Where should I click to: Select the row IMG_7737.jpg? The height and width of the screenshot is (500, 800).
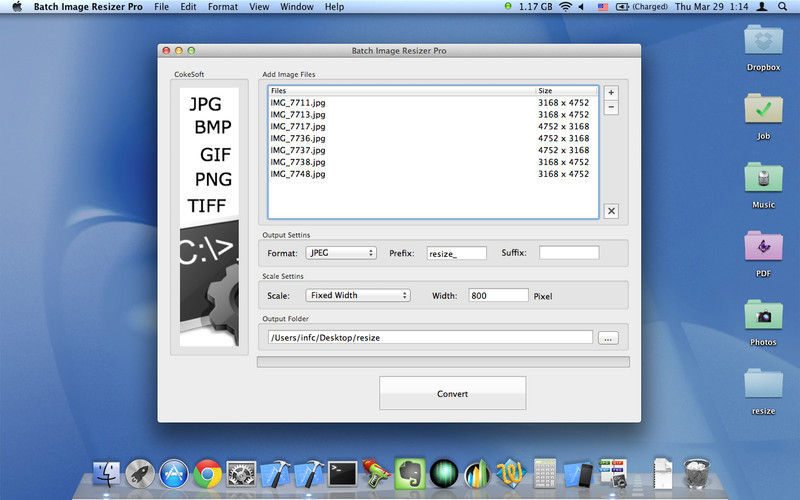433,150
